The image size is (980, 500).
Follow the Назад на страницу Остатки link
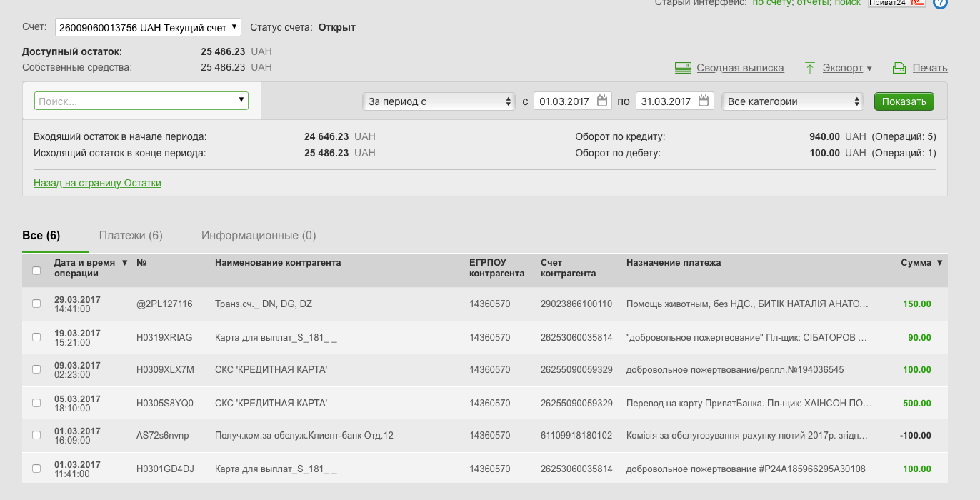97,183
